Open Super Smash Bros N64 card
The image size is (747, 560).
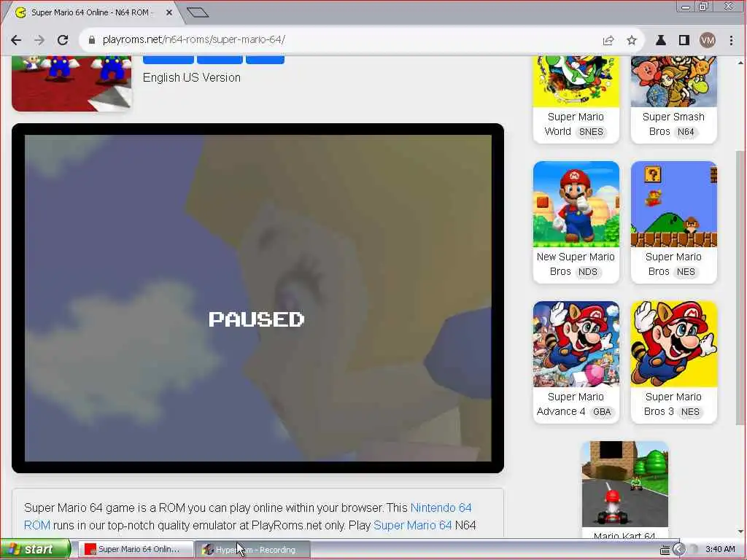point(673,98)
